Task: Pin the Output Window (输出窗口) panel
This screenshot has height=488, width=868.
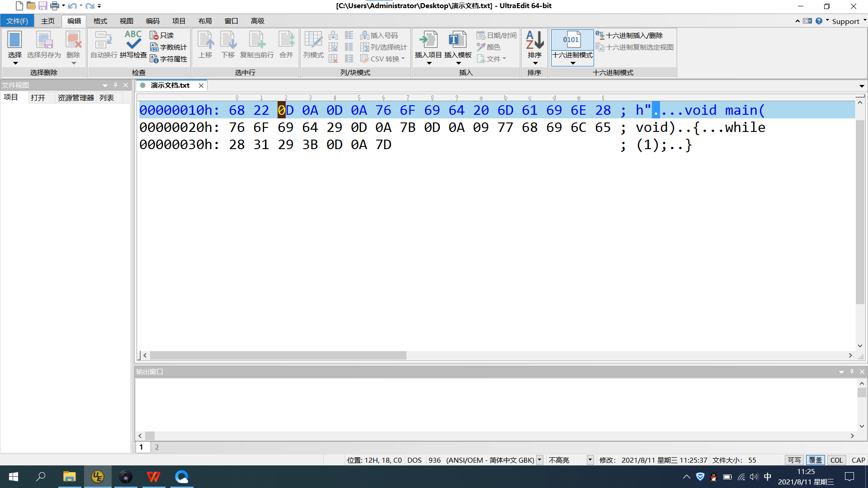Action: (852, 371)
